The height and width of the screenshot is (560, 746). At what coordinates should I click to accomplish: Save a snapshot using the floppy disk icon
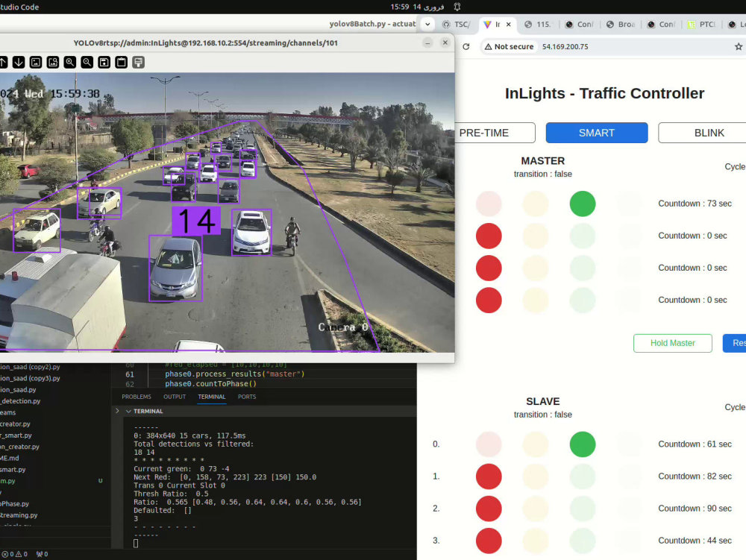(103, 62)
